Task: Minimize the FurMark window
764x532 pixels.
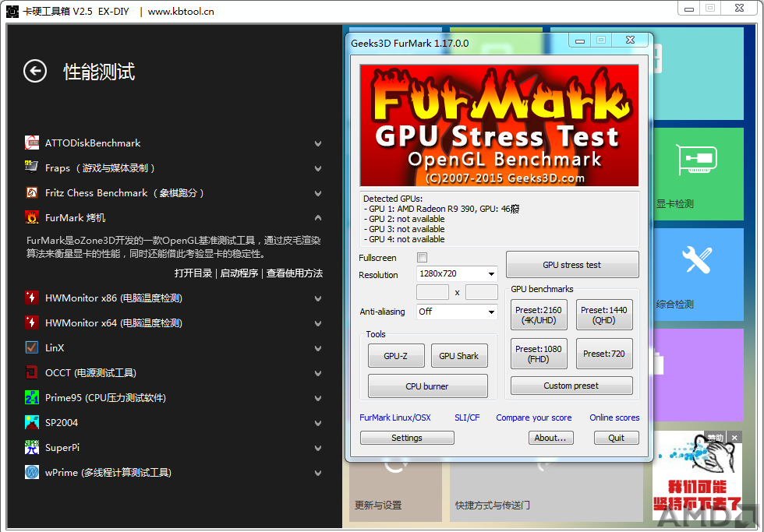Action: click(580, 41)
